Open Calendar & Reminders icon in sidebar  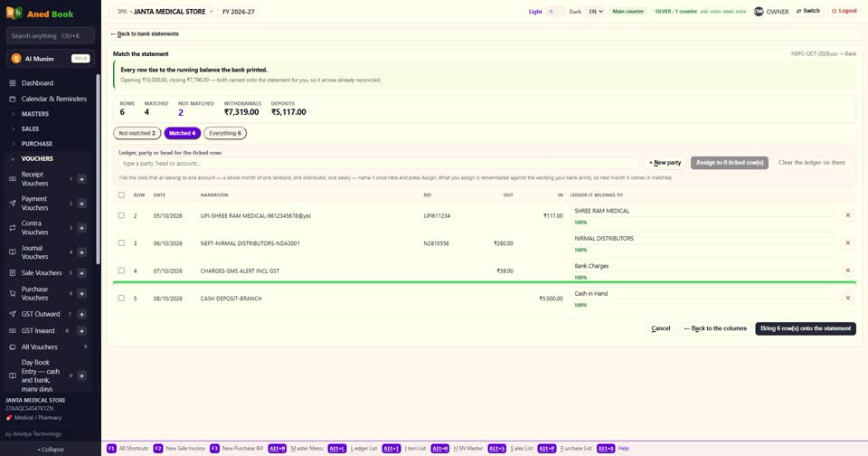(x=12, y=99)
